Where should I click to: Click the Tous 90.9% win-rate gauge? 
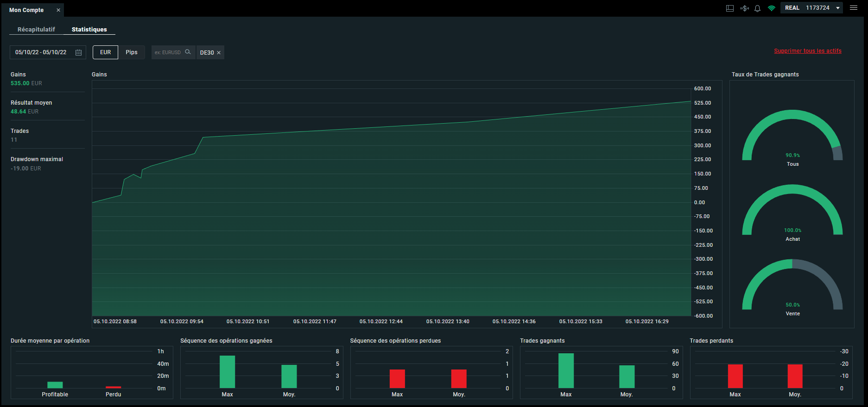(x=792, y=138)
